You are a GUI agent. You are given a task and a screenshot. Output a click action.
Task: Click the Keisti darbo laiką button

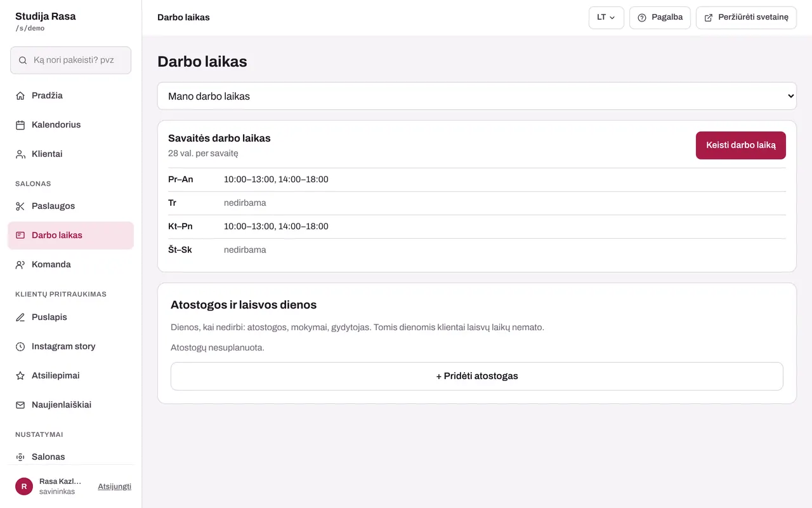pyautogui.click(x=741, y=145)
